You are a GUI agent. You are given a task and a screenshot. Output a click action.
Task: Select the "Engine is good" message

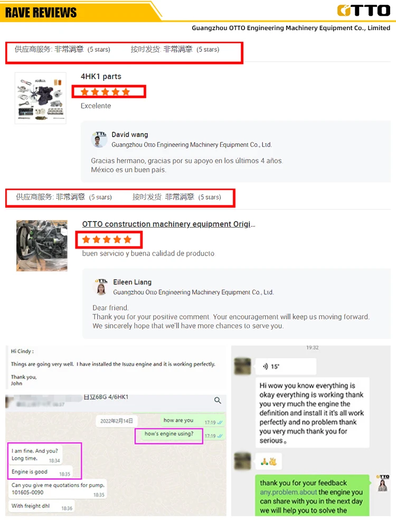[41, 472]
